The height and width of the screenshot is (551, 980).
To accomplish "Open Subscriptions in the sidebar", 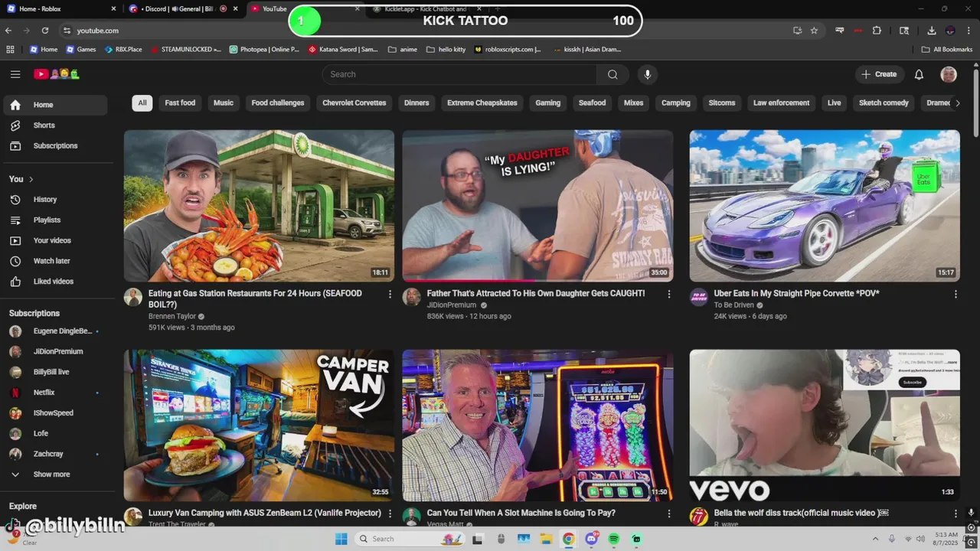I will (54, 146).
